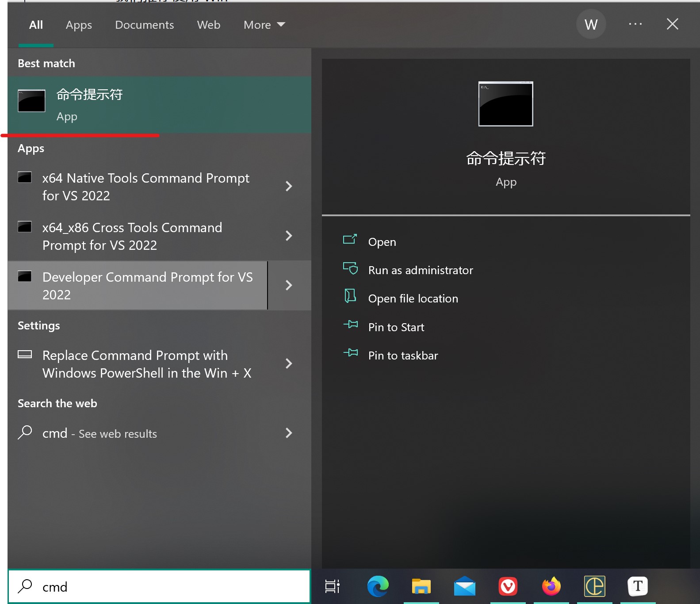Click the Task View taskbar icon

[332, 586]
